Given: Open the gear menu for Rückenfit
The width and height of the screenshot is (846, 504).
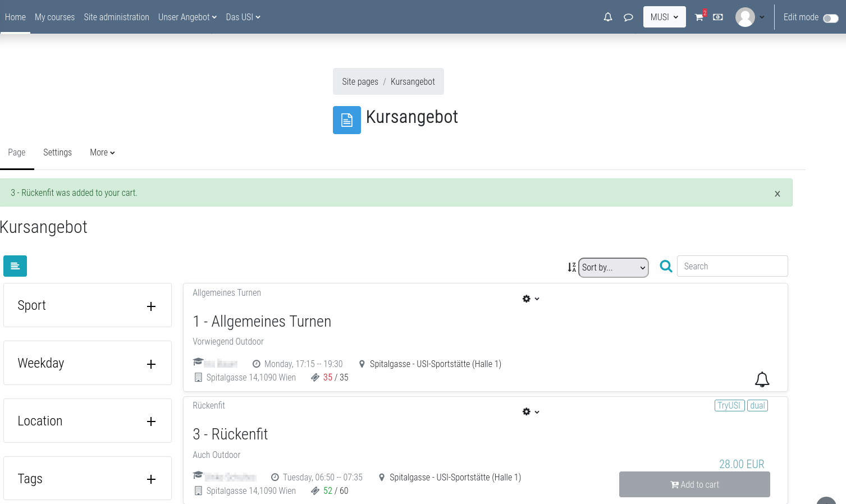Looking at the screenshot, I should 531,412.
